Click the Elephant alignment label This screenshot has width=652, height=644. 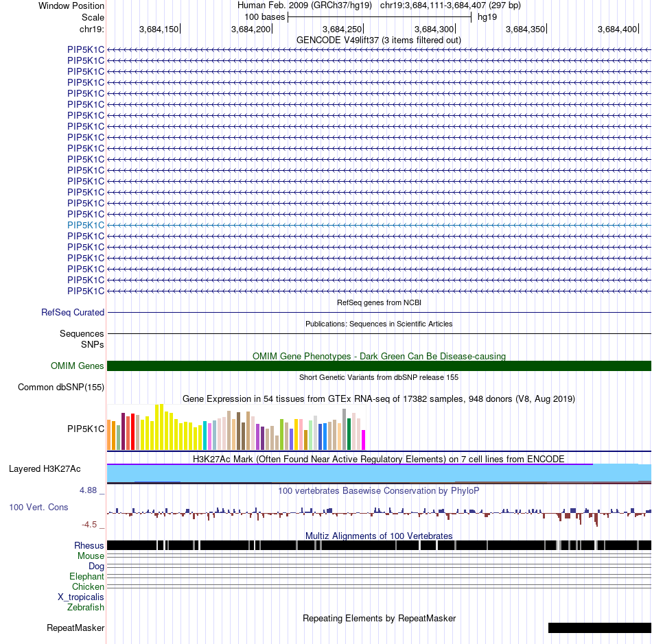87,577
